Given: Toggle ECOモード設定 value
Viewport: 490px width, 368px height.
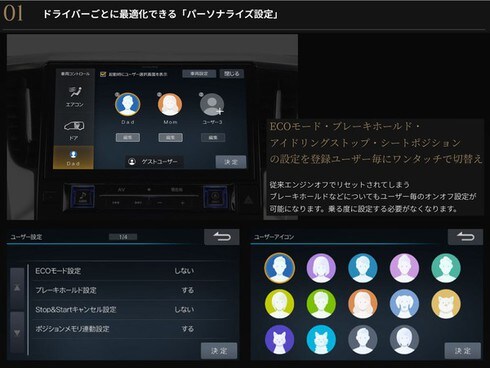Looking at the screenshot, I should 184,271.
